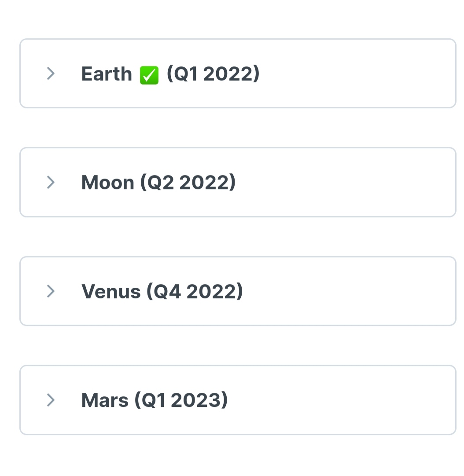
Task: Click the (Q1 2023) date label
Action: point(181,400)
